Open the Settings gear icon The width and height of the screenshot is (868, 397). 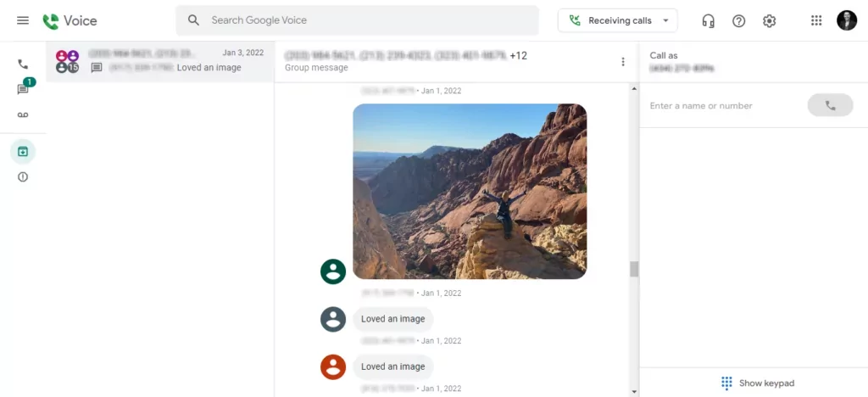click(x=769, y=20)
